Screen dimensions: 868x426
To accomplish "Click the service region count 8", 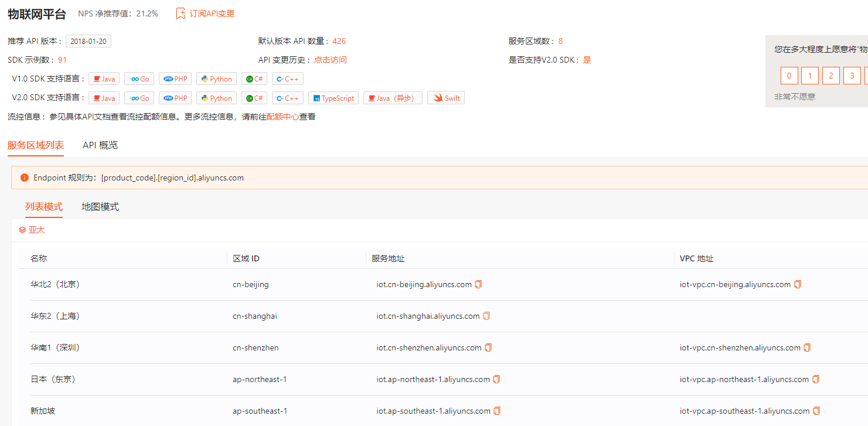I will (x=561, y=41).
